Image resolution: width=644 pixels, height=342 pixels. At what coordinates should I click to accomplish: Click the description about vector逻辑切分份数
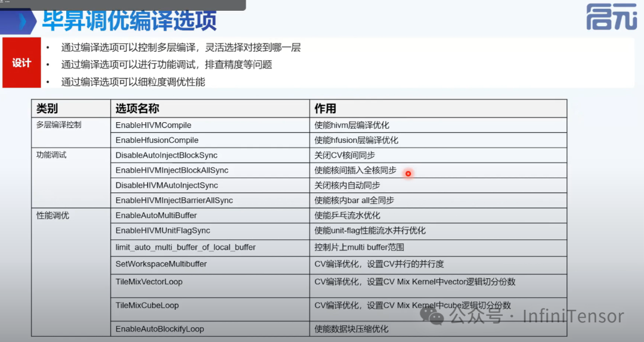415,282
